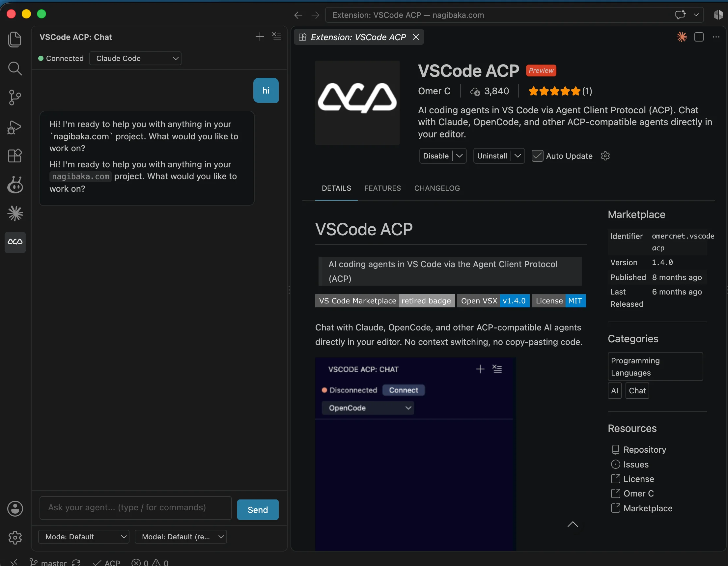Screen dimensions: 728x566
Task: Switch to the CHANGELOG tab
Action: point(437,188)
